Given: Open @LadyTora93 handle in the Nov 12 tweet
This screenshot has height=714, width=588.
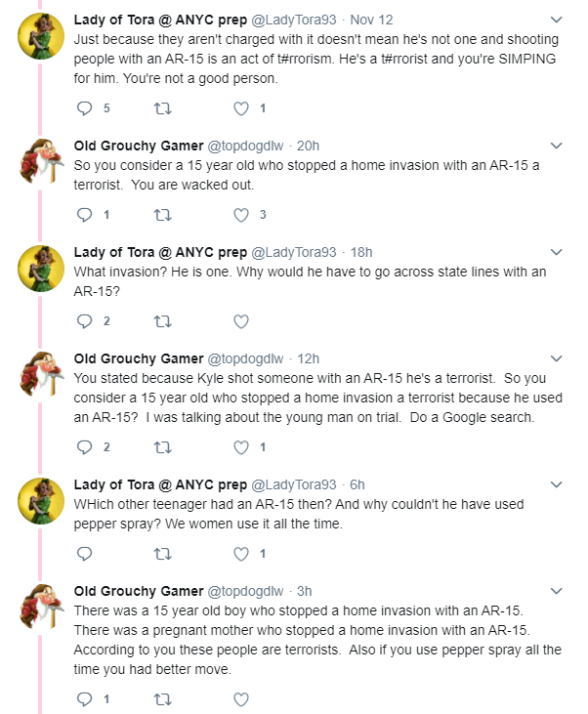Looking at the screenshot, I should pyautogui.click(x=294, y=21).
